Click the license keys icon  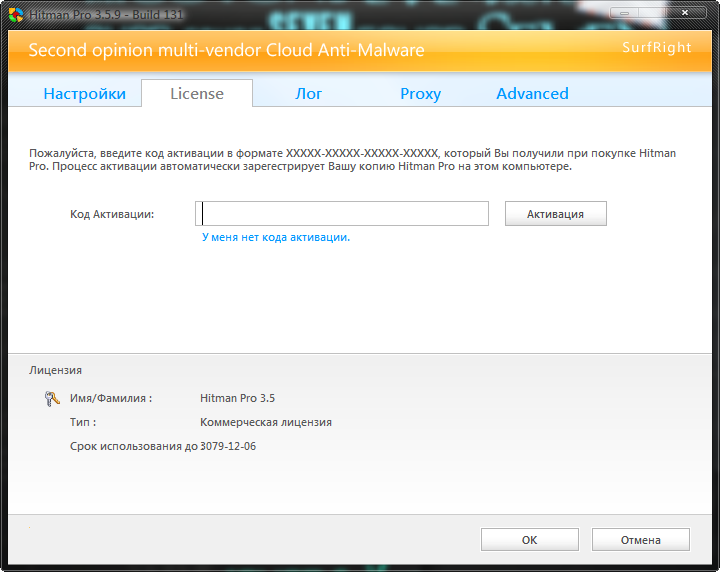coord(52,398)
